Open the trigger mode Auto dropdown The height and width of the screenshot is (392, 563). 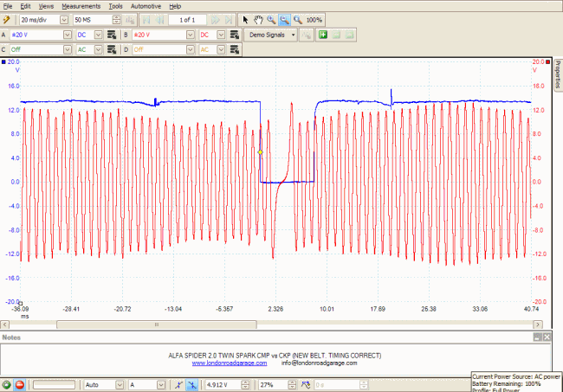120,384
